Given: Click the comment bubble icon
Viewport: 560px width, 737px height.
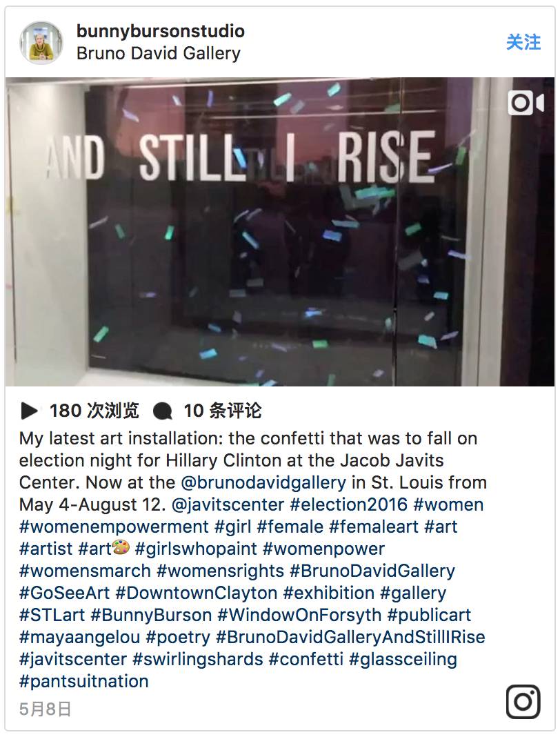Looking at the screenshot, I should pos(163,411).
